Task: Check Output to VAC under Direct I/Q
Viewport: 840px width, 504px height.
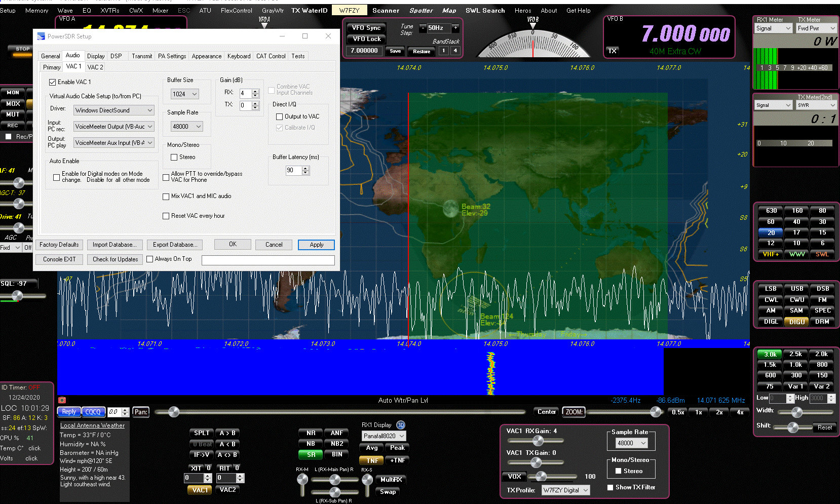Action: (x=279, y=117)
